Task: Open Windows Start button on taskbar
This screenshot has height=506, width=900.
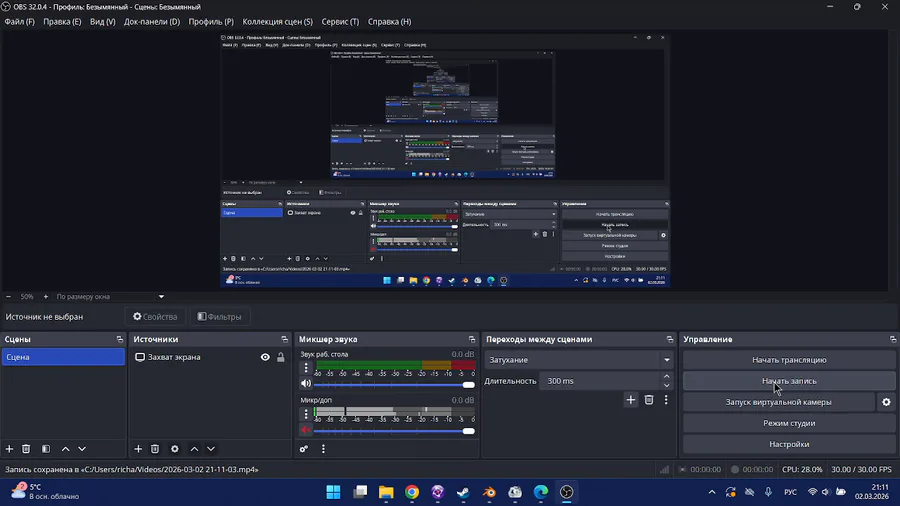Action: 333,492
